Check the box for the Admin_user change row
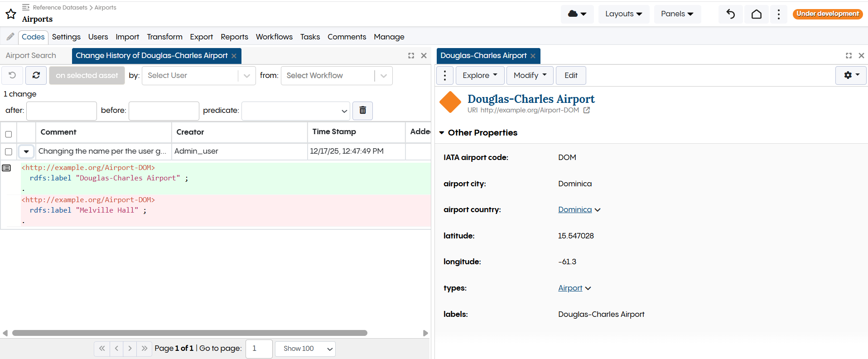Screen dimensions: 868x359 9,151
